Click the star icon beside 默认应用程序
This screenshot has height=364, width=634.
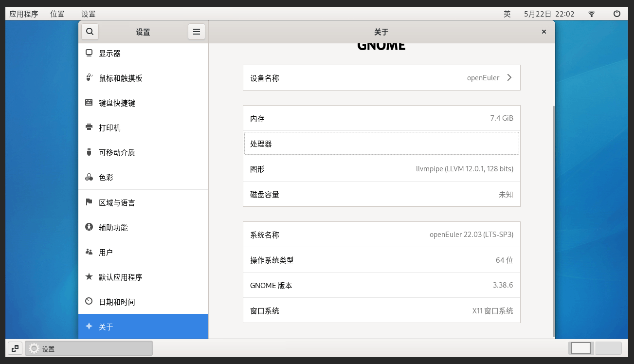tap(89, 276)
